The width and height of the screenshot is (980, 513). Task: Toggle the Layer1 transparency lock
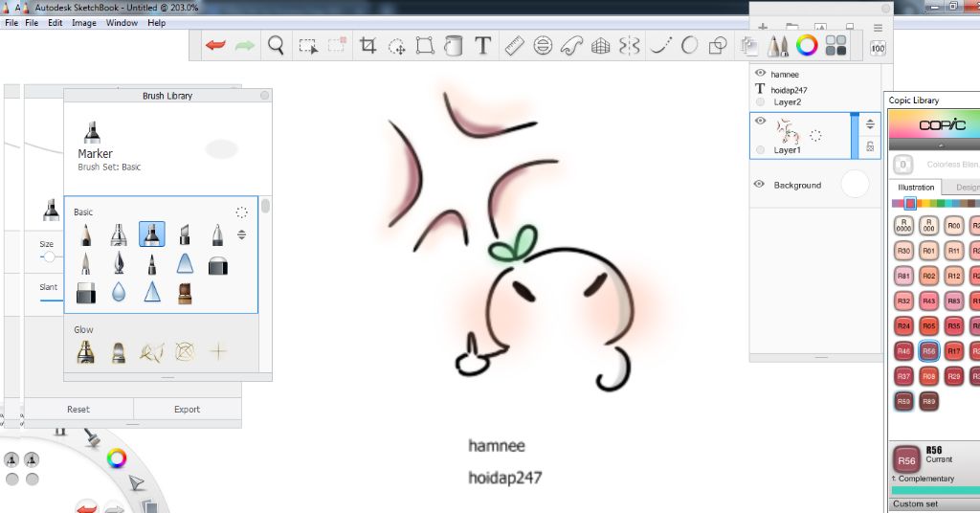coord(870,146)
